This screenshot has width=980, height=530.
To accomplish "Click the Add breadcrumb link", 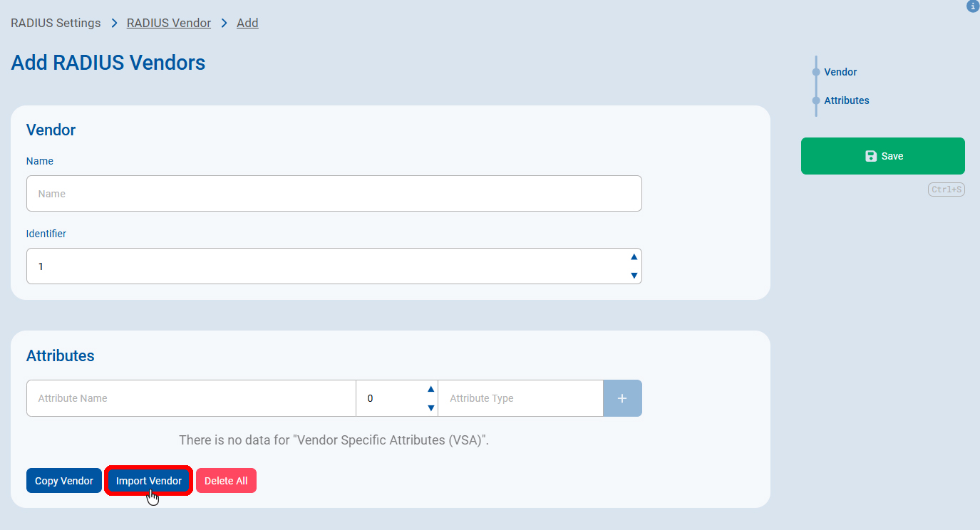I will [247, 23].
